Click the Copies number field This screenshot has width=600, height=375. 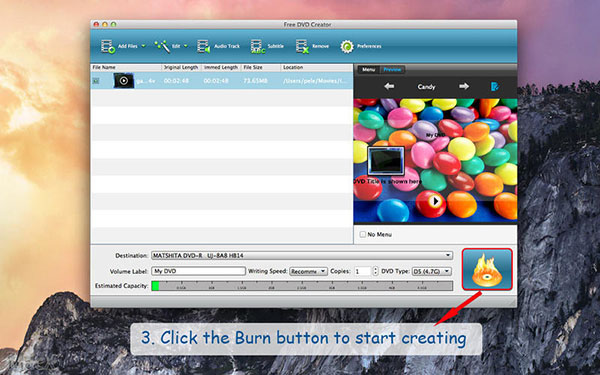pos(363,271)
